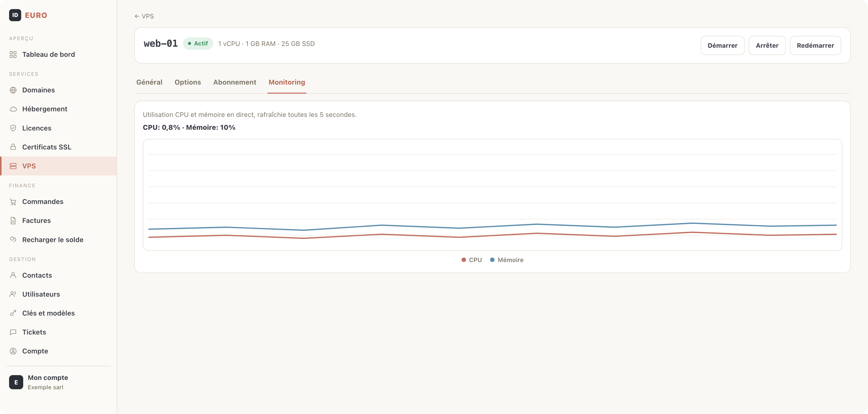Click the Certificats SSL lock icon
This screenshot has height=414, width=868.
pos(13,147)
